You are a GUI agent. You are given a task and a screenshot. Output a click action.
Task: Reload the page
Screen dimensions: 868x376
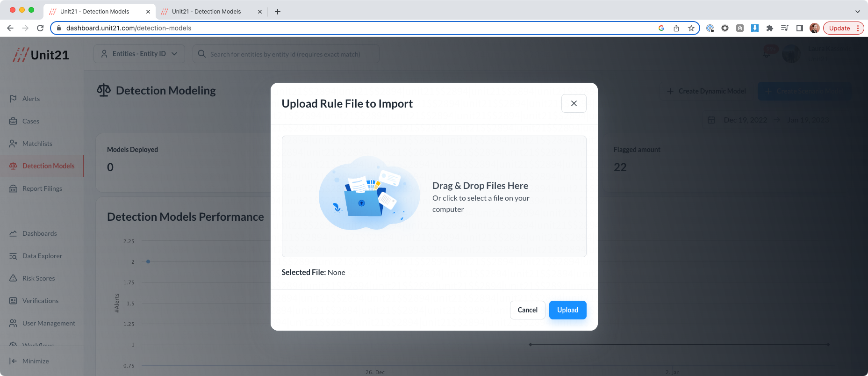coord(40,28)
